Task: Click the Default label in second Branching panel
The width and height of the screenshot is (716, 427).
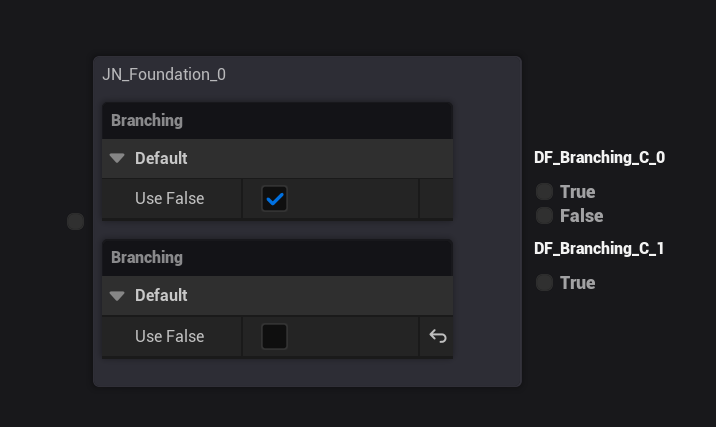Action: click(x=161, y=295)
